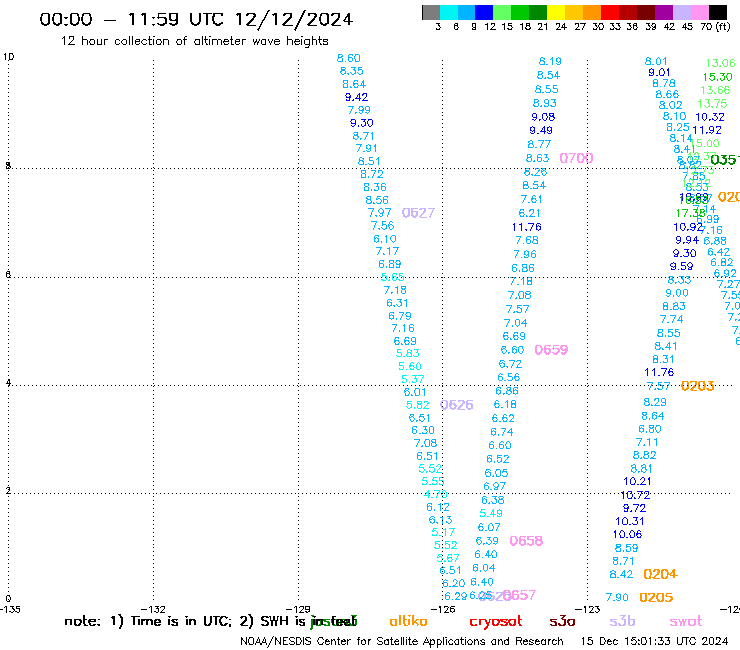Click the altika pass time label 0205

(x=656, y=598)
